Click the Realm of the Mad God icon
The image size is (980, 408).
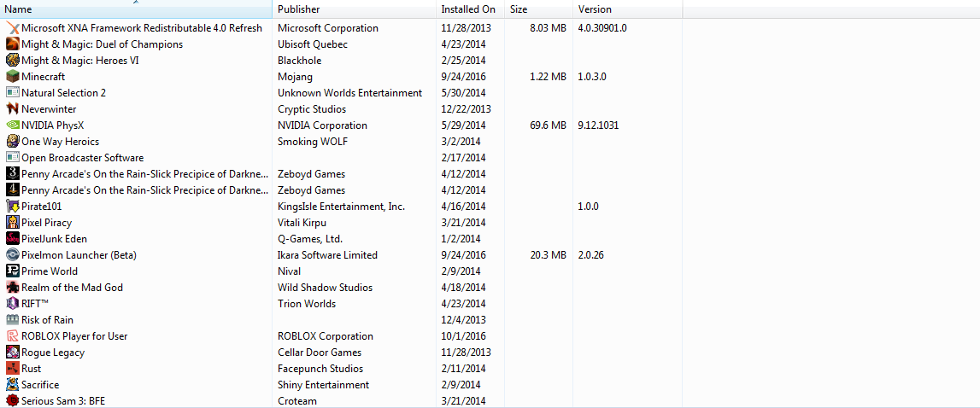[x=13, y=288]
